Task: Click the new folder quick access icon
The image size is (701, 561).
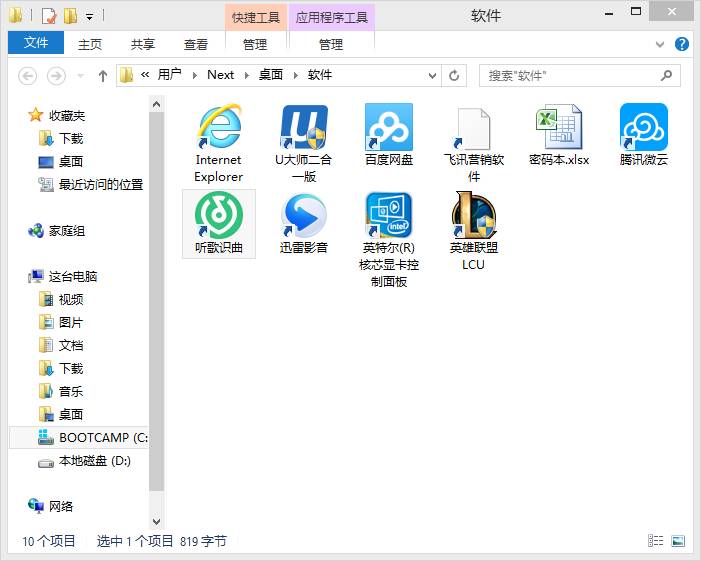Action: point(70,16)
